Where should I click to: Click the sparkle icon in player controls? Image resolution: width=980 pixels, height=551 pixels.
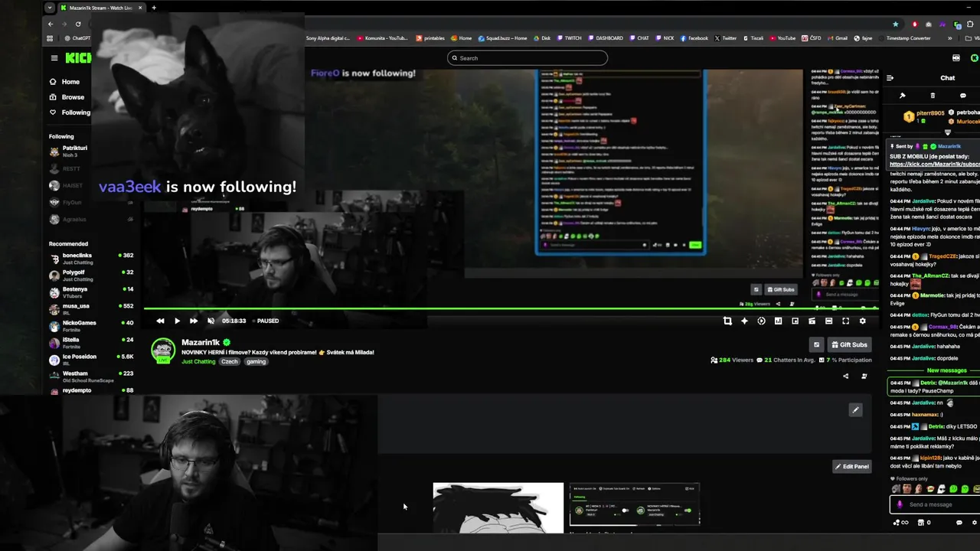pos(744,321)
